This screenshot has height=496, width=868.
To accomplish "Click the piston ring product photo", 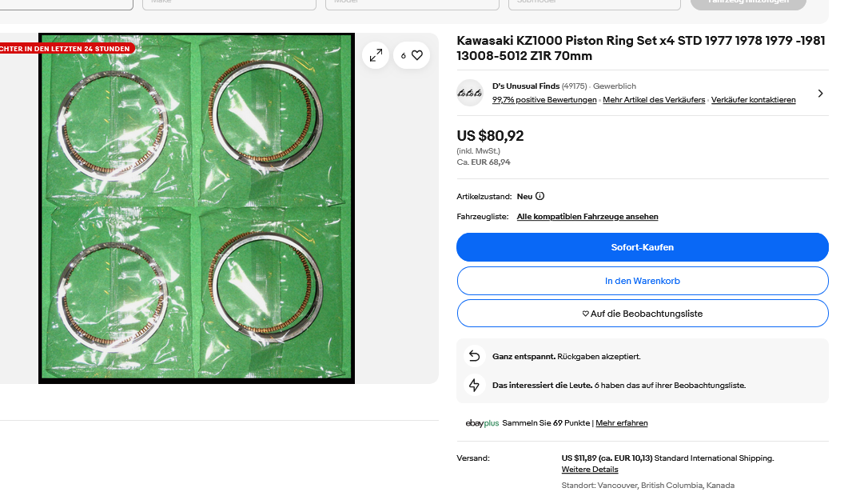I will (x=197, y=208).
